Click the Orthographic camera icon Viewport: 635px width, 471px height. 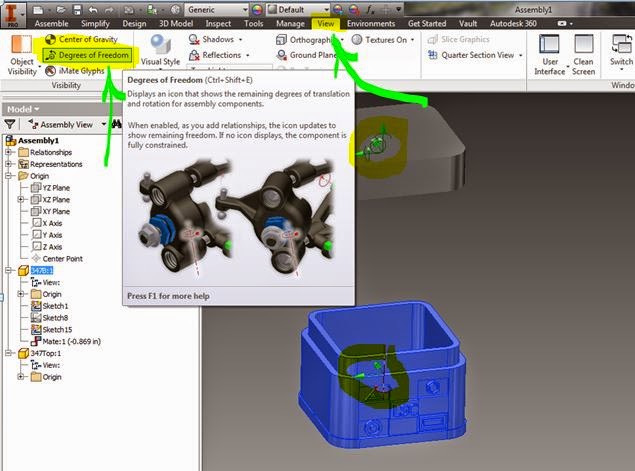(281, 40)
